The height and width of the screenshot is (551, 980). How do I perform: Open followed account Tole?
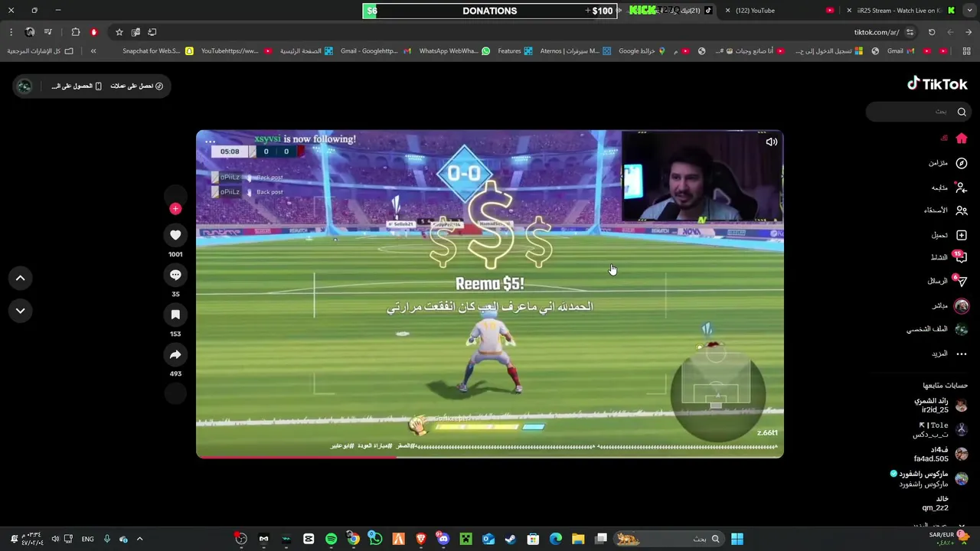(941, 429)
